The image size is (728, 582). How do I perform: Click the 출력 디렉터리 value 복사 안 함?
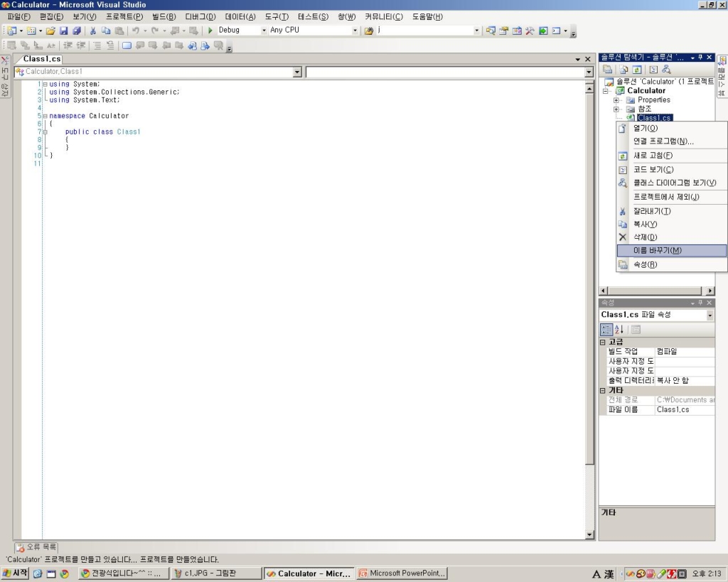[x=685, y=381]
